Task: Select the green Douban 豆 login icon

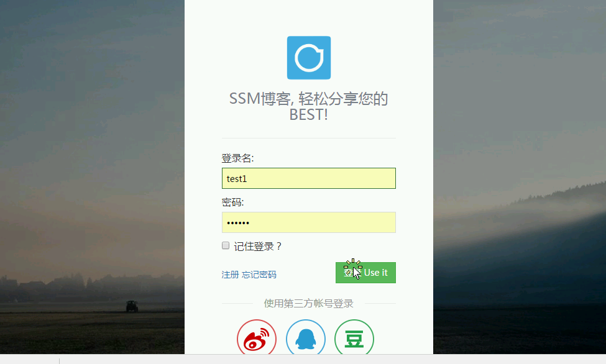Action: 354,337
